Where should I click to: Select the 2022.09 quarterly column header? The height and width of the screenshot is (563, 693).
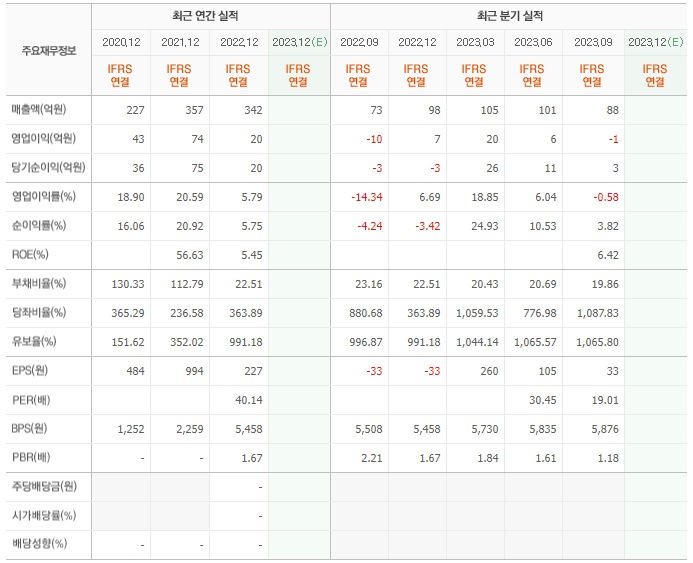coord(359,42)
